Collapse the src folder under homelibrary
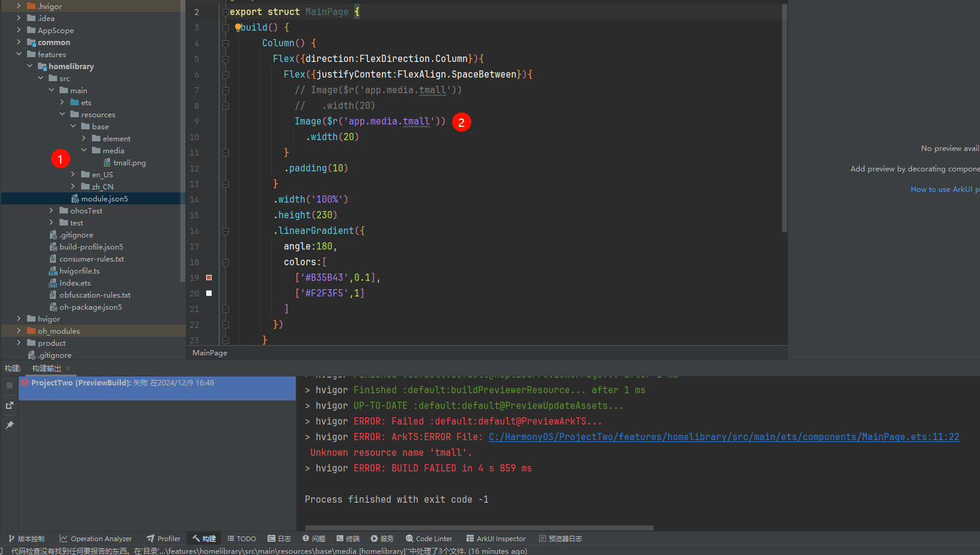980x555 pixels. [40, 78]
